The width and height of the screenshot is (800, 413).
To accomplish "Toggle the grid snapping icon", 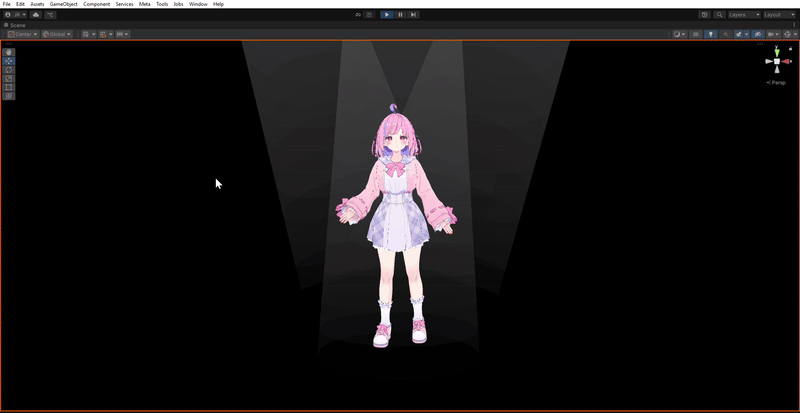I will [103, 34].
